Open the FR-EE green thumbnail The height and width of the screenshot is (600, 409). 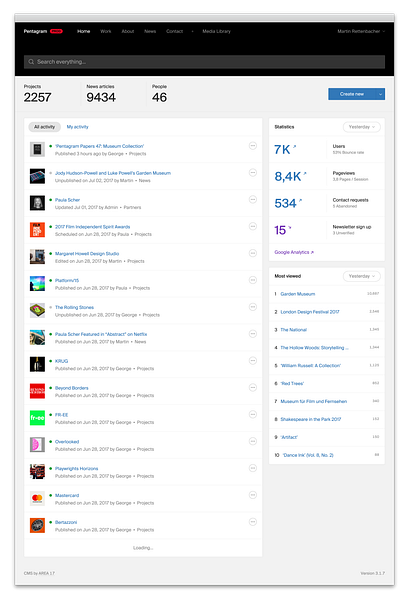tap(37, 418)
